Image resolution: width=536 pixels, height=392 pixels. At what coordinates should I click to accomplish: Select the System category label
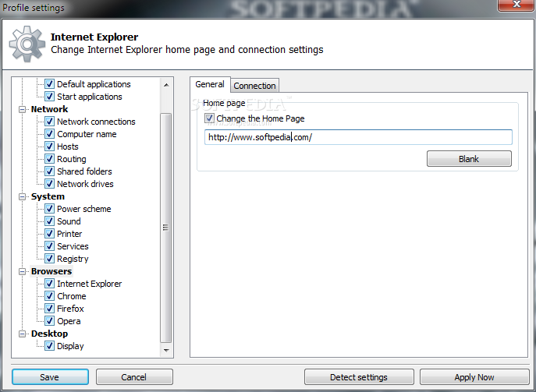(48, 196)
